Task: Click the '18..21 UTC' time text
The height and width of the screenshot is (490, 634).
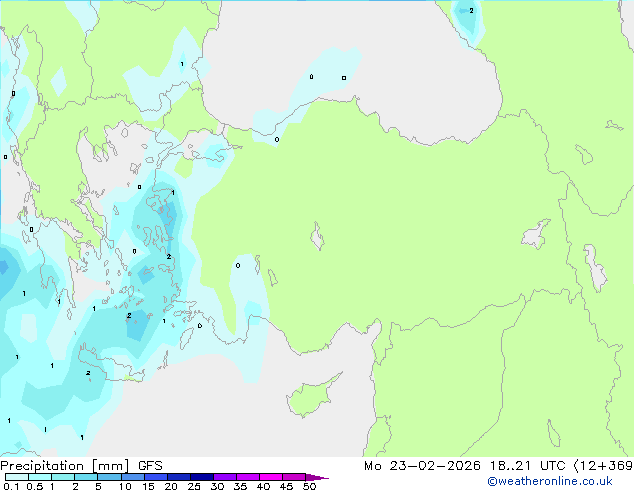Action: [527, 466]
